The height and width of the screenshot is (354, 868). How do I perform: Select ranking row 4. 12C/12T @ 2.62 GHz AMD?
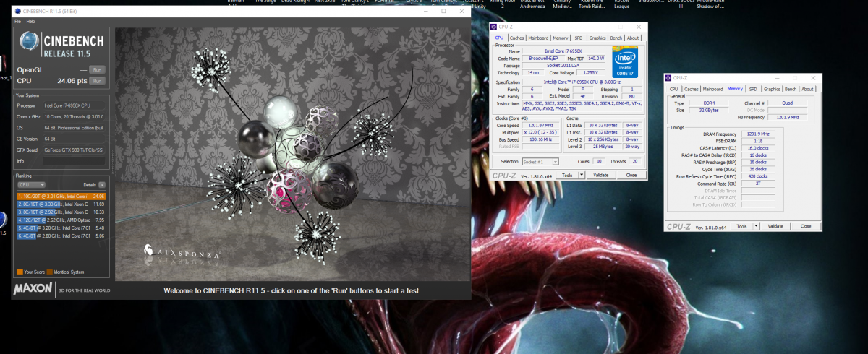point(61,220)
